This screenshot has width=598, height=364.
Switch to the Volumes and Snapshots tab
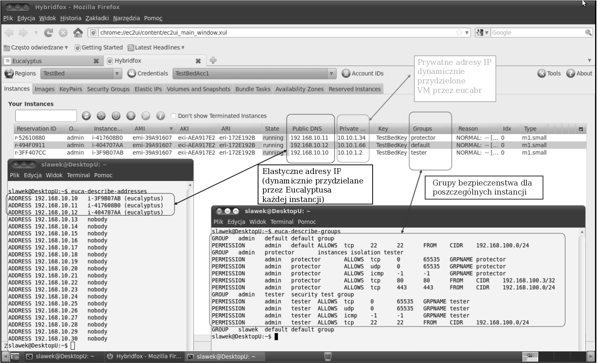coord(199,89)
